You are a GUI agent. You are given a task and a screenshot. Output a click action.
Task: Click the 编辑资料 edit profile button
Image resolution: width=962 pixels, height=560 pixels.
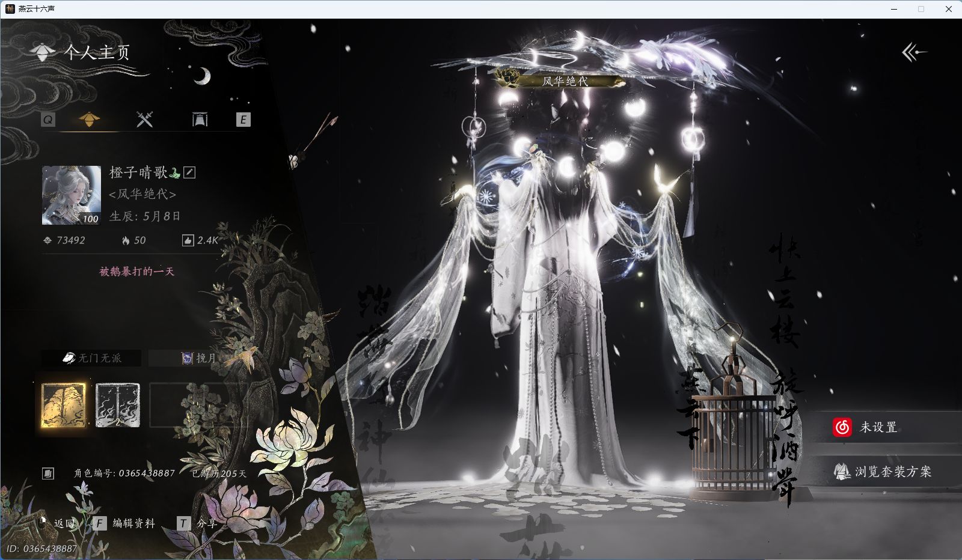point(125,523)
